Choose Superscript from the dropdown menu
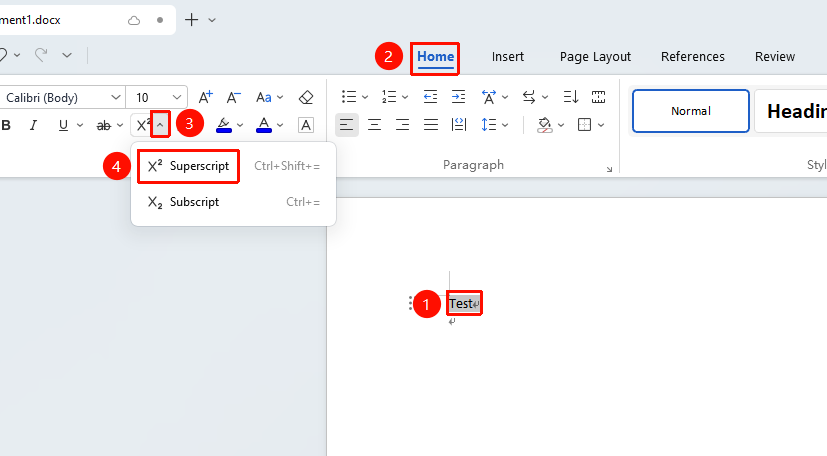The width and height of the screenshot is (827, 456). pyautogui.click(x=234, y=166)
